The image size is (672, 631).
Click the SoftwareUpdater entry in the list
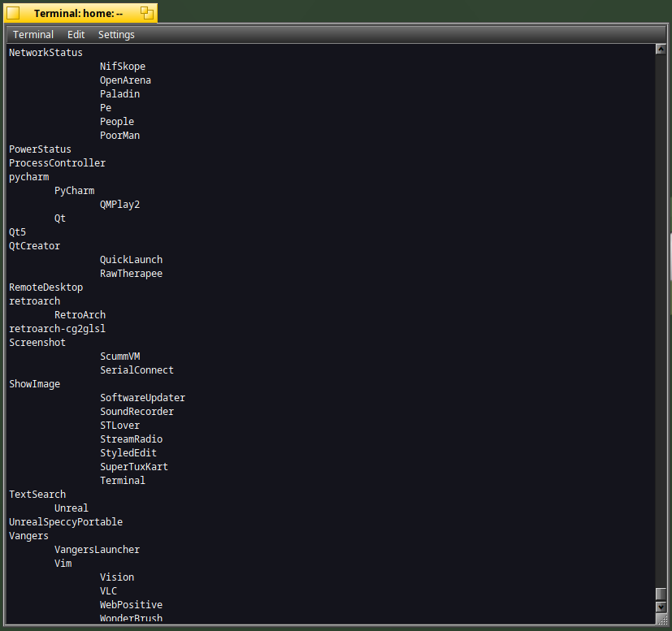(x=143, y=398)
